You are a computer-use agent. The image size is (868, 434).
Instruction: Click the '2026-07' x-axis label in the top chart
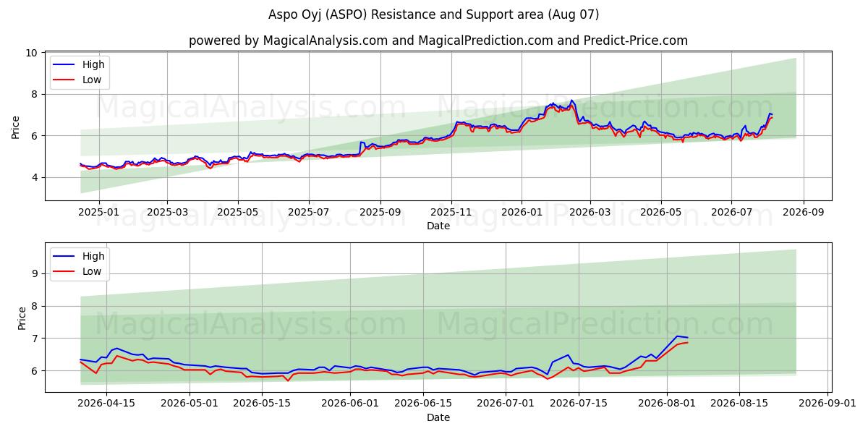(x=732, y=213)
